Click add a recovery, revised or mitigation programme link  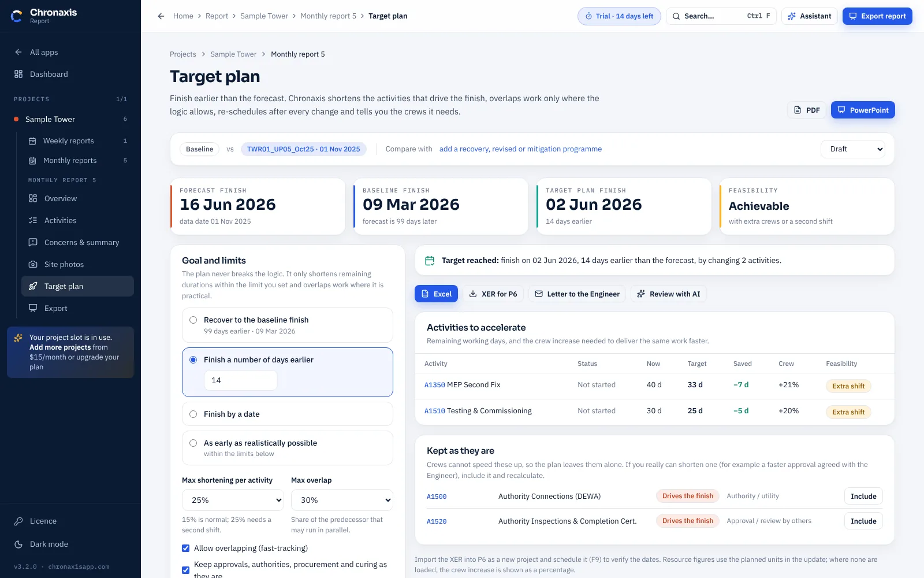click(x=520, y=149)
